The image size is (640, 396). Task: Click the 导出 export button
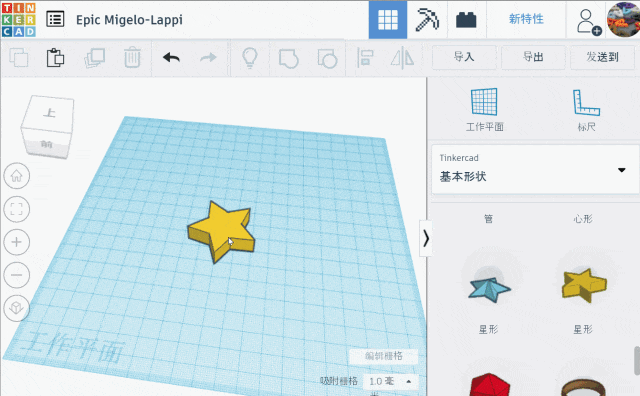(x=533, y=57)
